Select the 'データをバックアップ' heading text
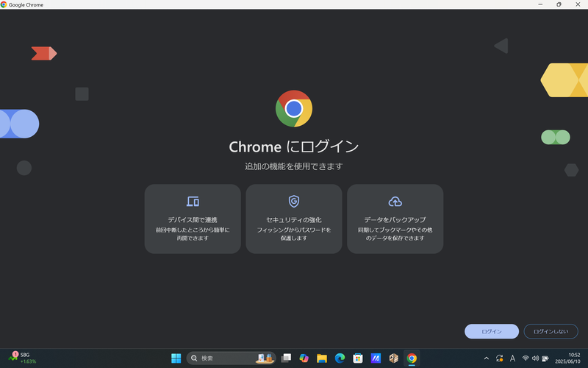588x368 pixels. click(x=395, y=219)
